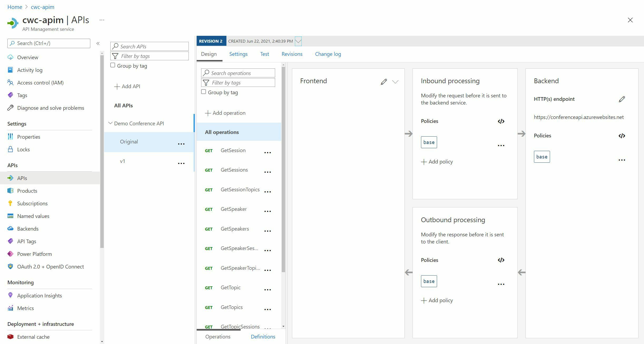The width and height of the screenshot is (644, 344).
Task: Open context menu for the Original revision
Action: [181, 144]
